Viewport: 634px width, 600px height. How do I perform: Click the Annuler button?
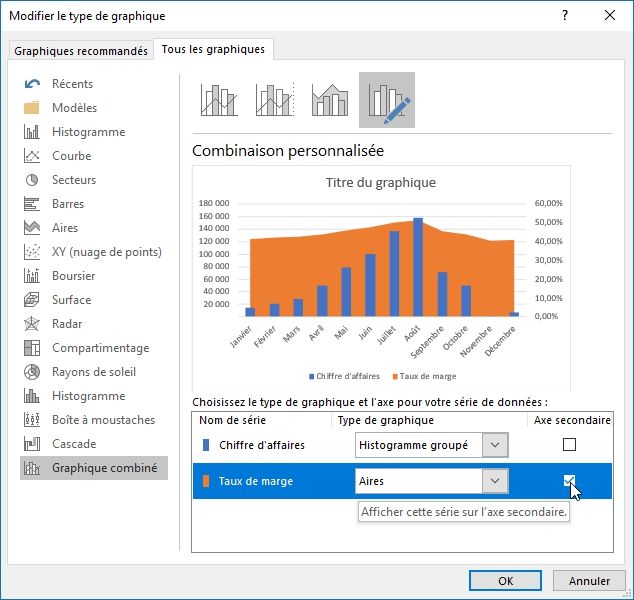[589, 580]
